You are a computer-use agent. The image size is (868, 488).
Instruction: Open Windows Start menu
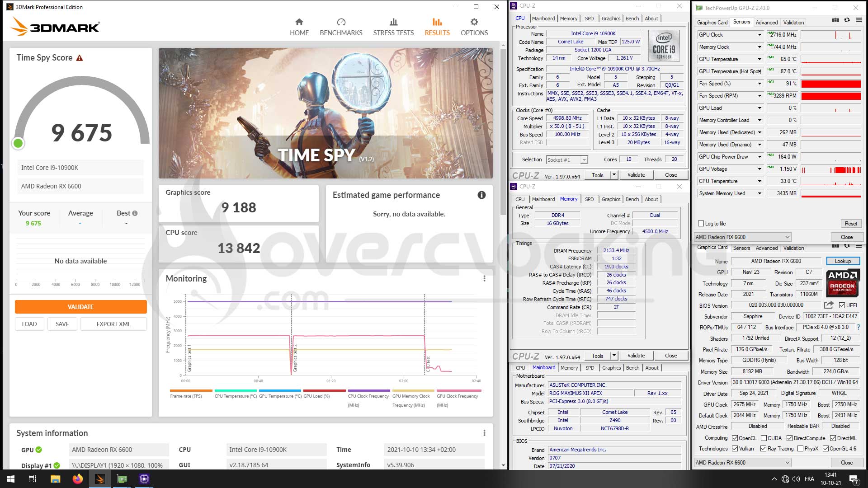click(11, 479)
